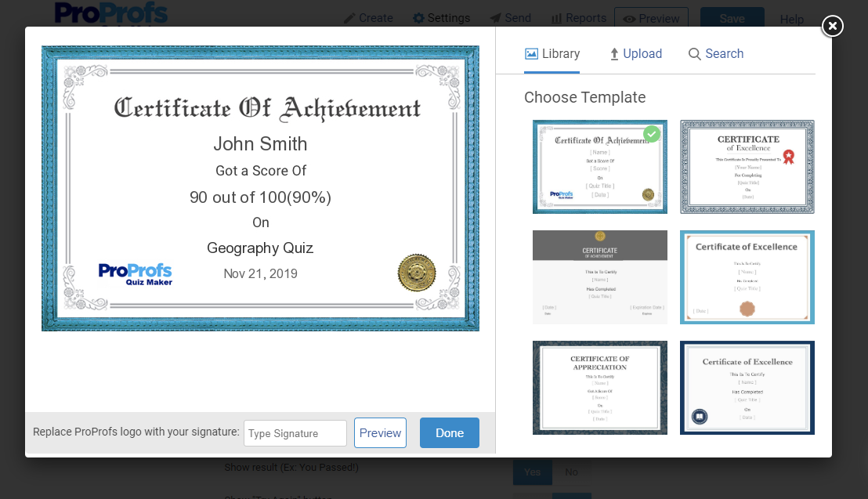Choose navy-bordered Certificate of Excellence template
This screenshot has height=499, width=868.
747,388
